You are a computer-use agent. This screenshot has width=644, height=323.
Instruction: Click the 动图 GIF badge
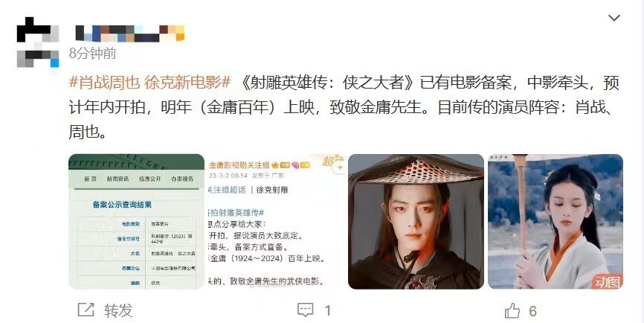pyautogui.click(x=608, y=282)
